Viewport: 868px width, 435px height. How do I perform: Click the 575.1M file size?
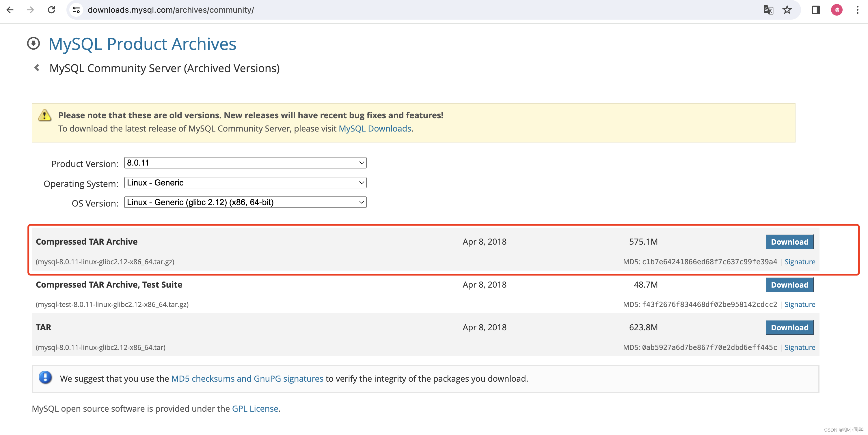pyautogui.click(x=643, y=242)
